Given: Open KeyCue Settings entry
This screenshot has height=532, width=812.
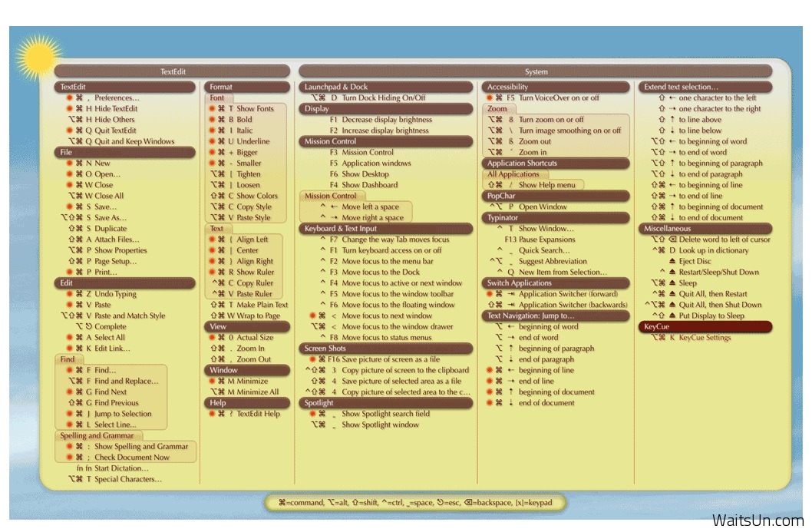Looking at the screenshot, I should click(x=705, y=338).
